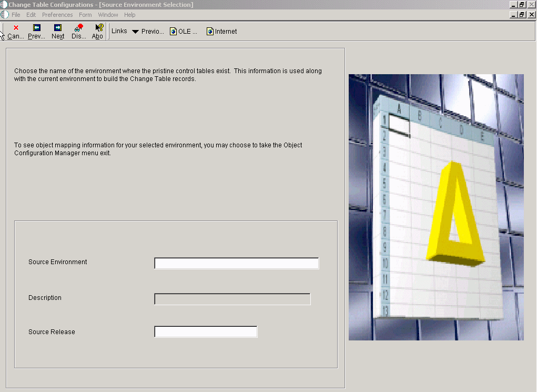Close the main application window
The height and width of the screenshot is (392, 537).
tap(531, 5)
